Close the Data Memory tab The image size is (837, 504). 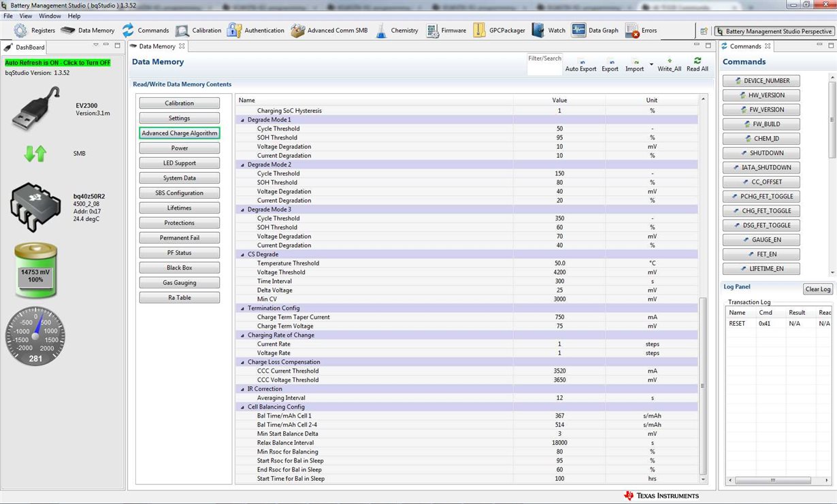click(x=182, y=46)
